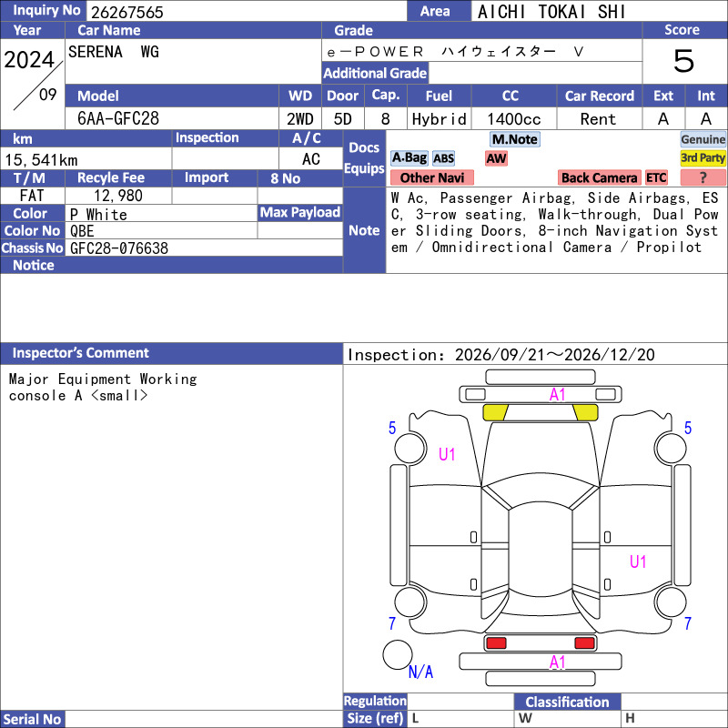Click the red question mark badge
The image size is (728, 728).
click(x=703, y=177)
